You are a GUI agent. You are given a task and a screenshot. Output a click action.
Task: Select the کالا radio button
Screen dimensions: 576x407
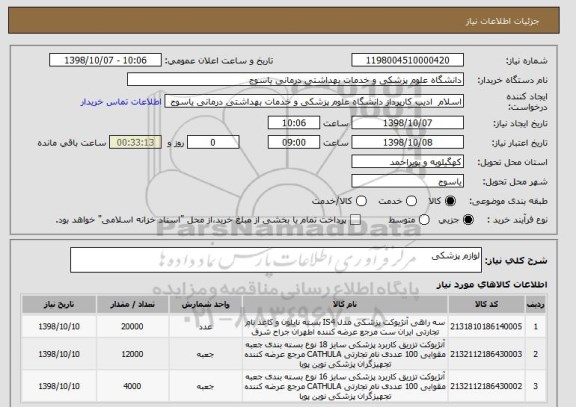point(450,201)
